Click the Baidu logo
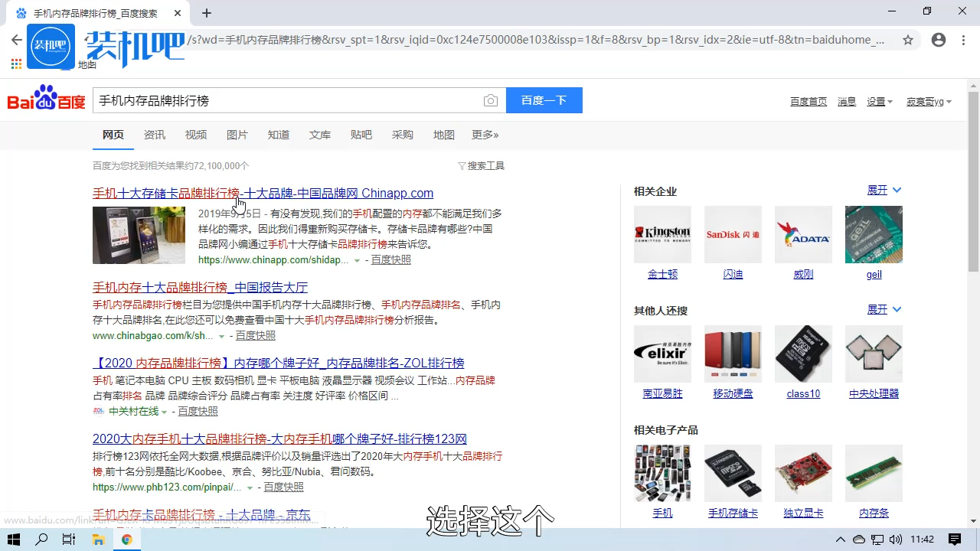Screen dimensions: 980x551 pyautogui.click(x=45, y=100)
